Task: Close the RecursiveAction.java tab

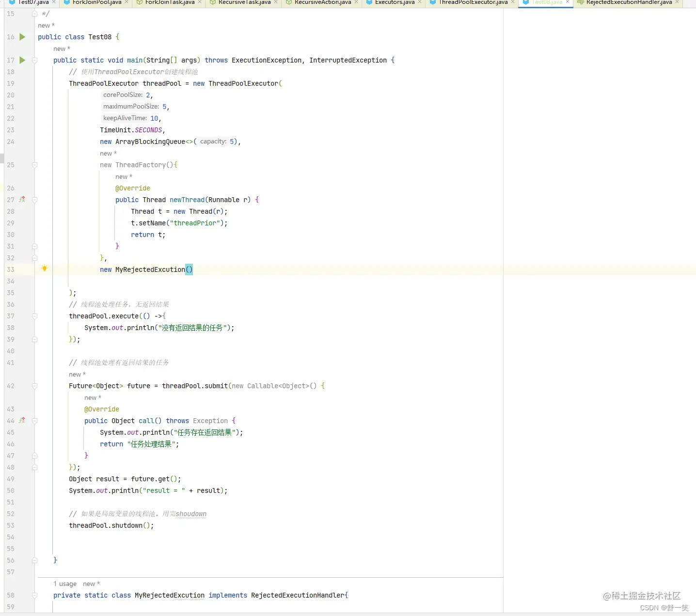Action: pyautogui.click(x=356, y=2)
